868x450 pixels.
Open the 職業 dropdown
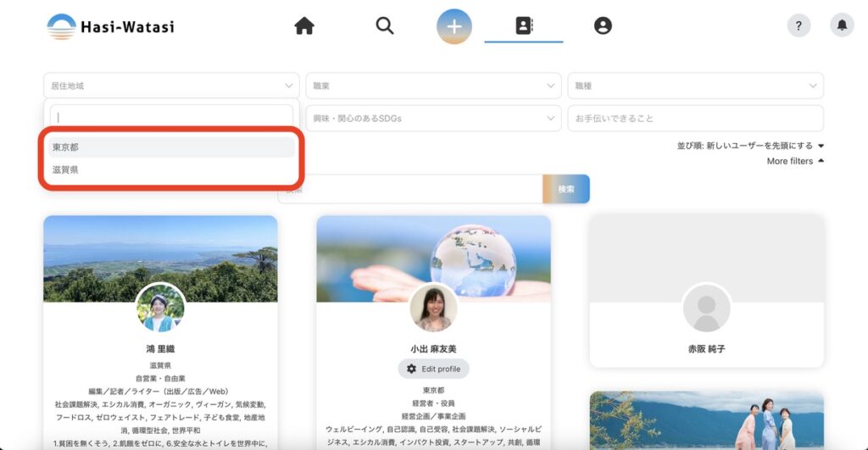(433, 86)
